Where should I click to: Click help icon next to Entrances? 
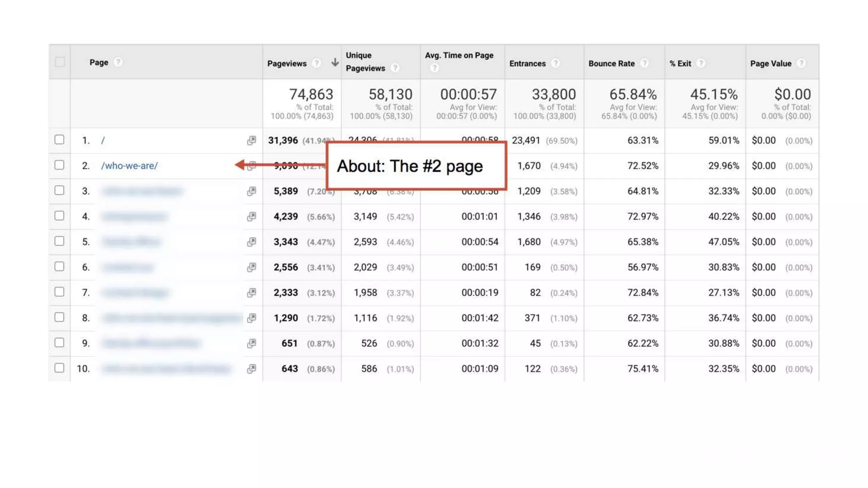pyautogui.click(x=555, y=63)
